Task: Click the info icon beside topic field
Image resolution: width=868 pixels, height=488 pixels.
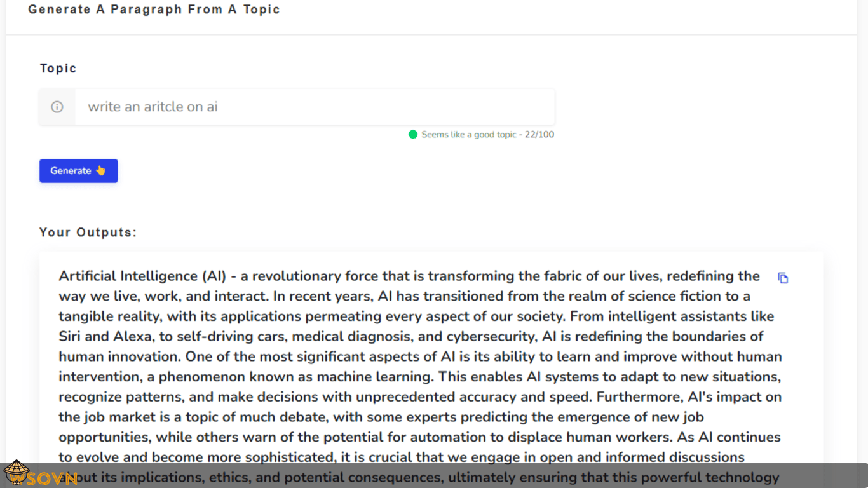Action: click(x=57, y=107)
